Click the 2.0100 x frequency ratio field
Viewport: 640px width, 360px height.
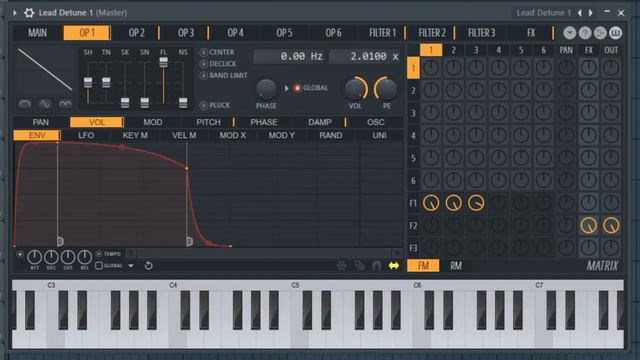click(364, 56)
